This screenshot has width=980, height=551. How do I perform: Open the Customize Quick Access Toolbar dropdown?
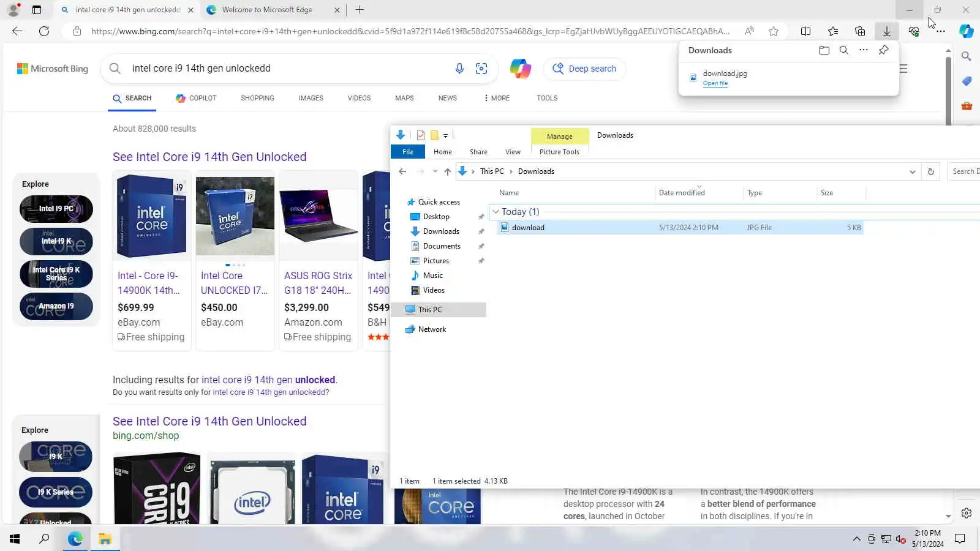click(x=446, y=135)
